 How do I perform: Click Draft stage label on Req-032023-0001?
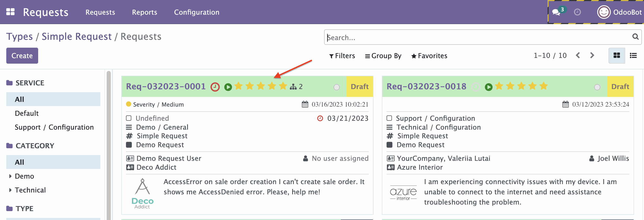tap(360, 87)
